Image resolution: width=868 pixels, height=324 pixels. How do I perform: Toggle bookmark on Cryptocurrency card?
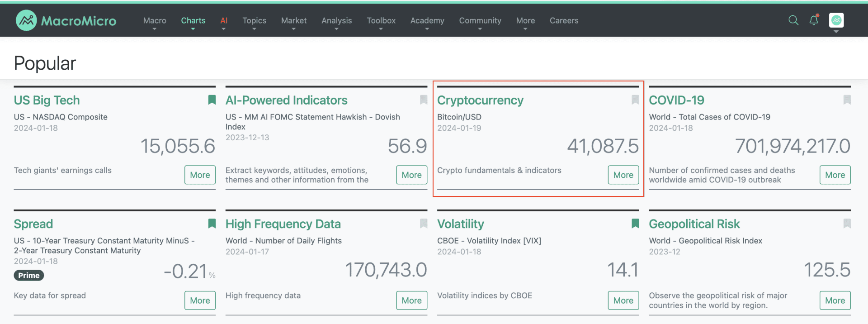(635, 100)
